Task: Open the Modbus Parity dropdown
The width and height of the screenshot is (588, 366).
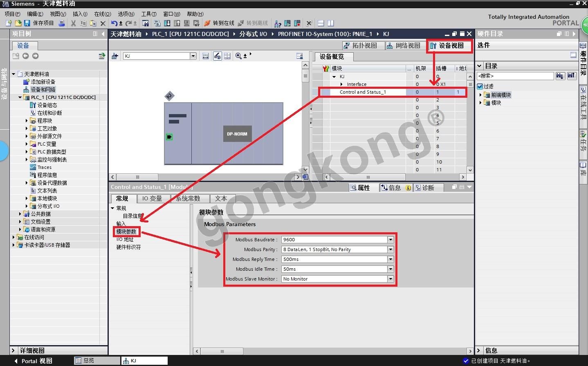Action: tap(391, 249)
